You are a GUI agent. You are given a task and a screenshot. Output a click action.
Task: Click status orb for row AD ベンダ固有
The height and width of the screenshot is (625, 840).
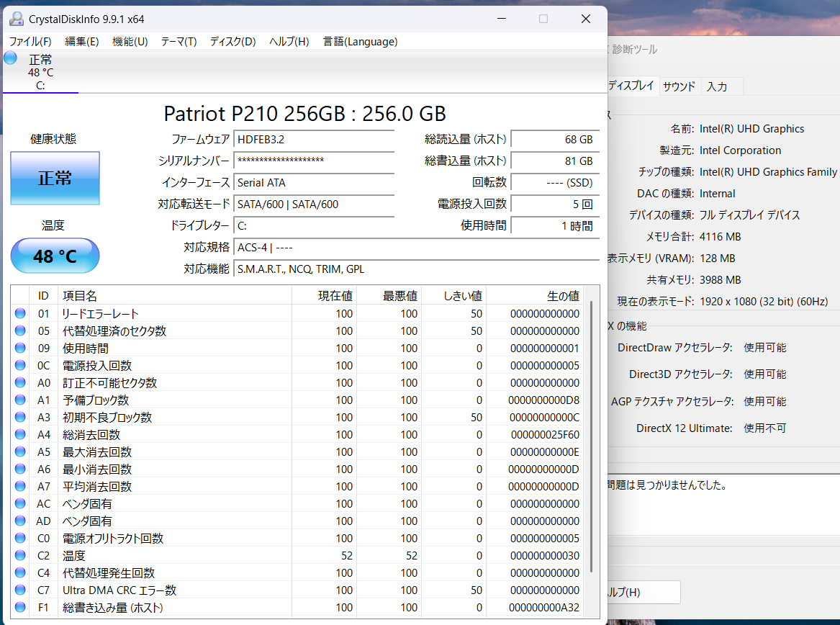tap(20, 521)
